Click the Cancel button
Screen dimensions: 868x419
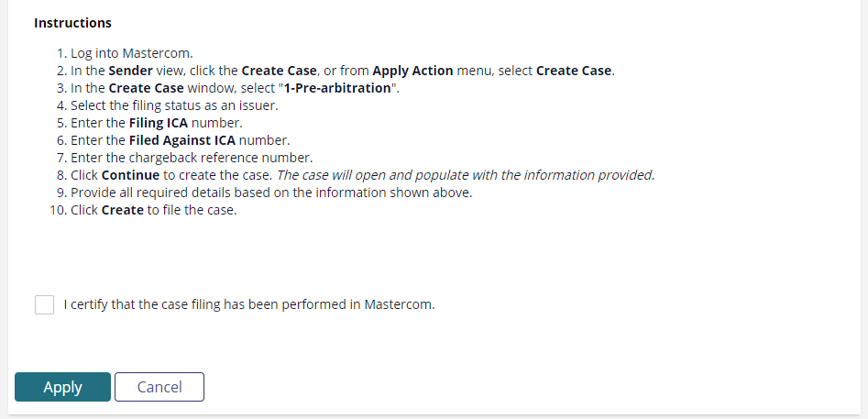[159, 387]
